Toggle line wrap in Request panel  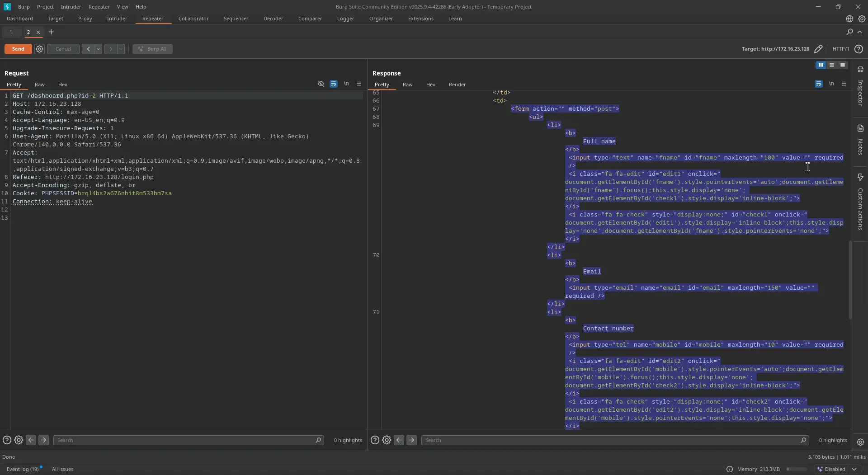tap(334, 84)
